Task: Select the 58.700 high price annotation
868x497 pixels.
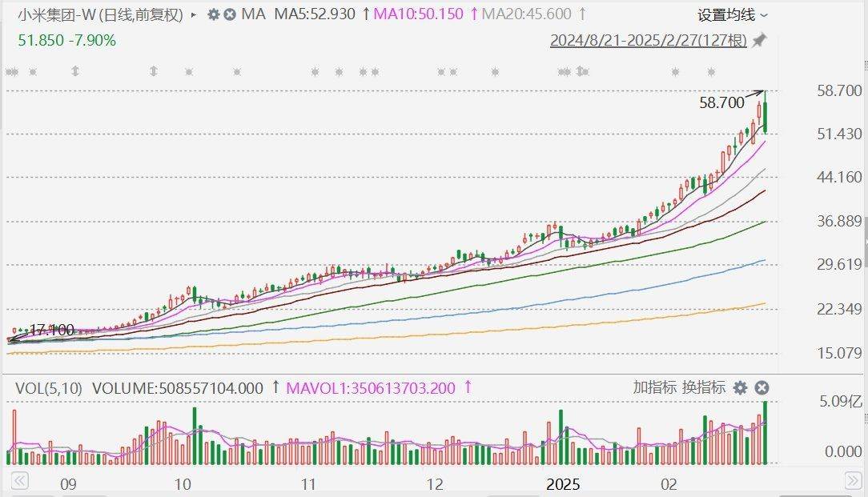Action: point(721,102)
